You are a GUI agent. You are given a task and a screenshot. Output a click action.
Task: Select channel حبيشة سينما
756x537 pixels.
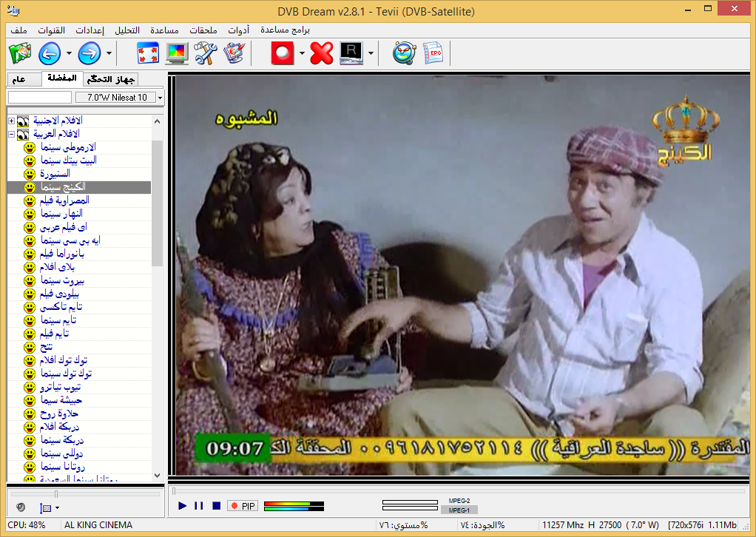point(61,401)
